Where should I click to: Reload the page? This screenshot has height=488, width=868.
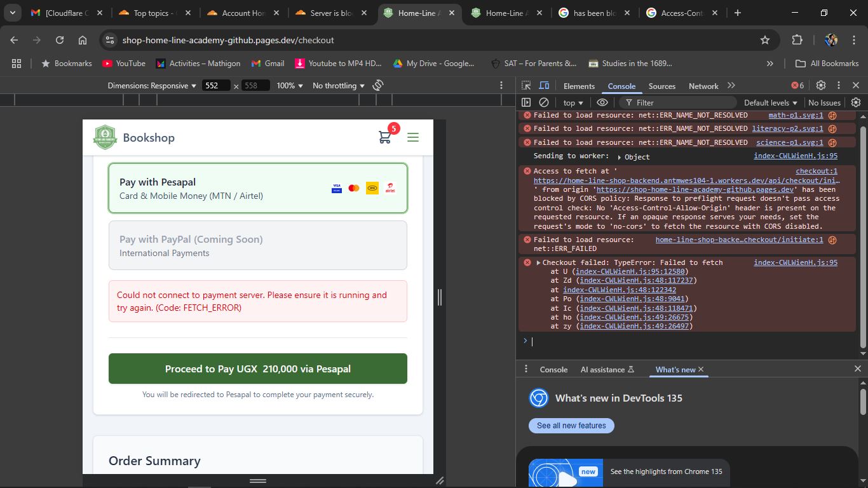[60, 40]
